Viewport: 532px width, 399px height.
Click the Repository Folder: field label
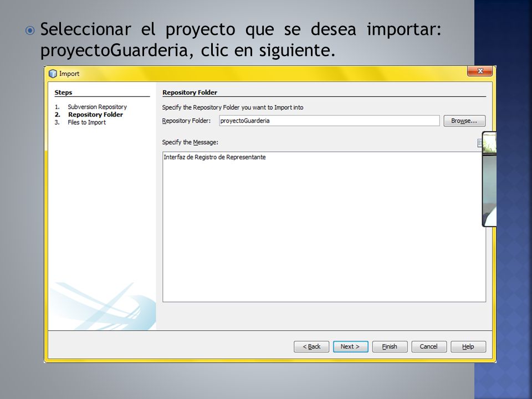pyautogui.click(x=186, y=121)
